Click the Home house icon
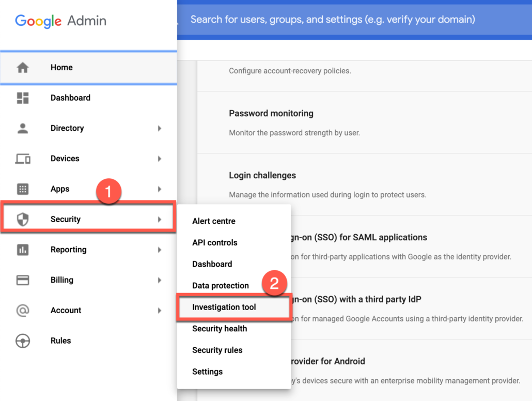 click(x=23, y=67)
